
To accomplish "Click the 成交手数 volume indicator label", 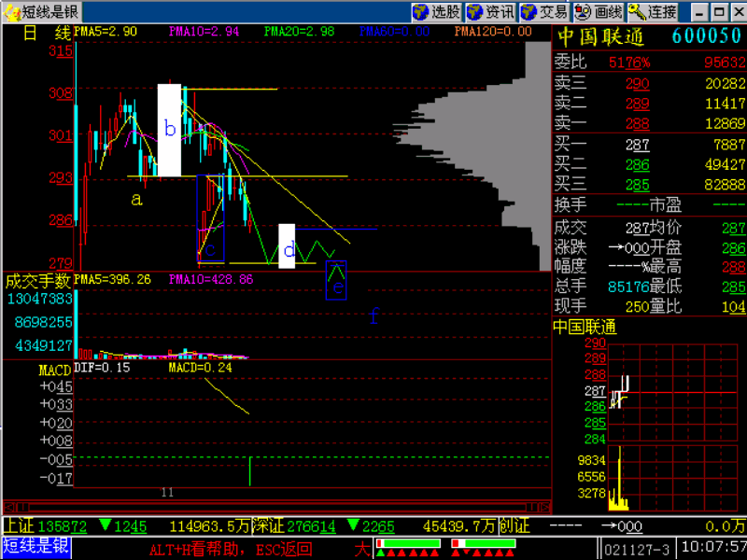I will (x=37, y=281).
